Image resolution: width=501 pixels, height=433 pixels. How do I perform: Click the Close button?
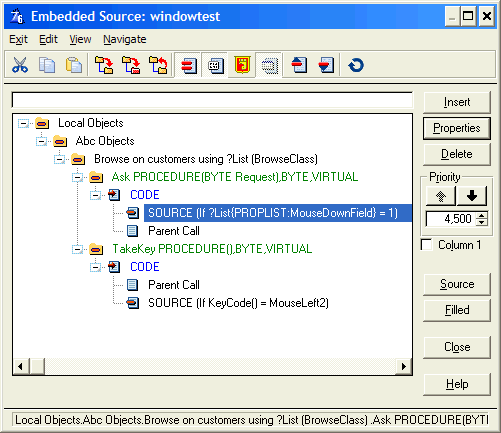pyautogui.click(x=457, y=347)
